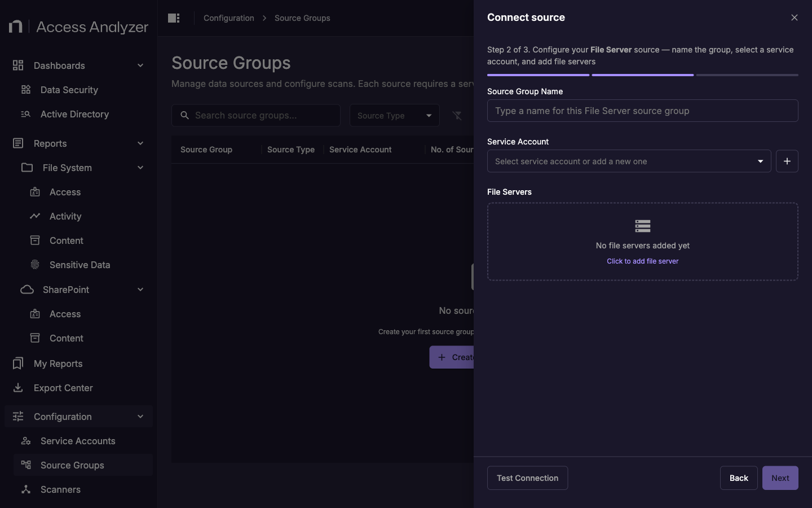Open the Export Center download icon
812x508 pixels.
(x=17, y=388)
